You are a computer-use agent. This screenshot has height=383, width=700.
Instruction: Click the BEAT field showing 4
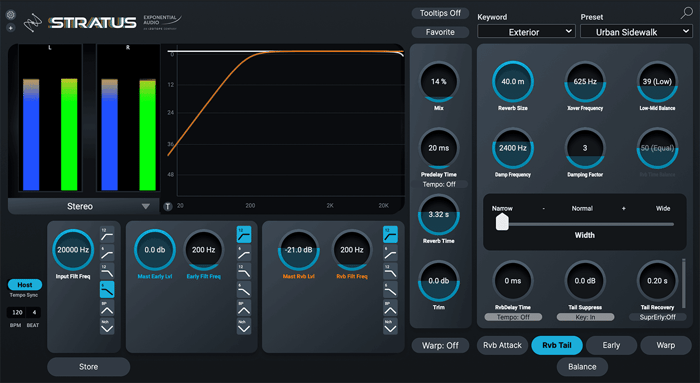[x=34, y=312]
